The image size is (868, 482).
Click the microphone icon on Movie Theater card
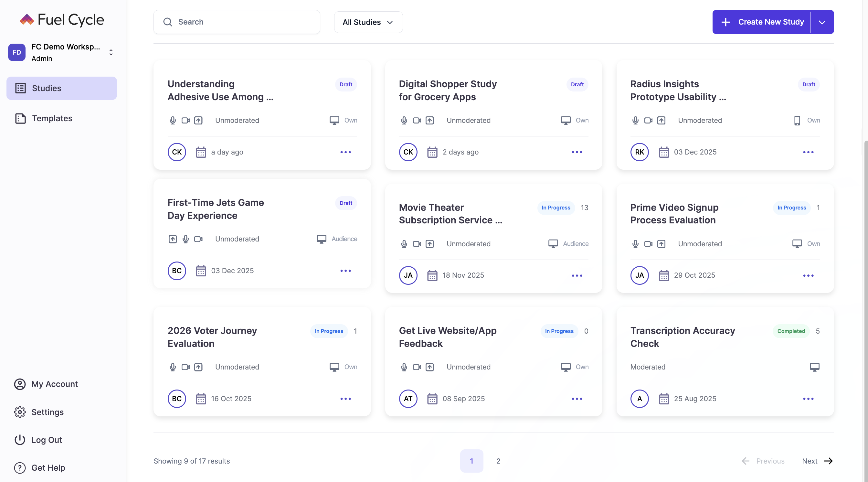[404, 244]
